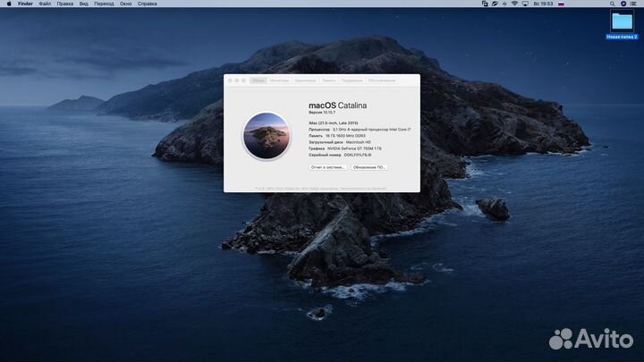Open the Вид menu
Viewport: 644px width, 362px height.
pos(84,4)
